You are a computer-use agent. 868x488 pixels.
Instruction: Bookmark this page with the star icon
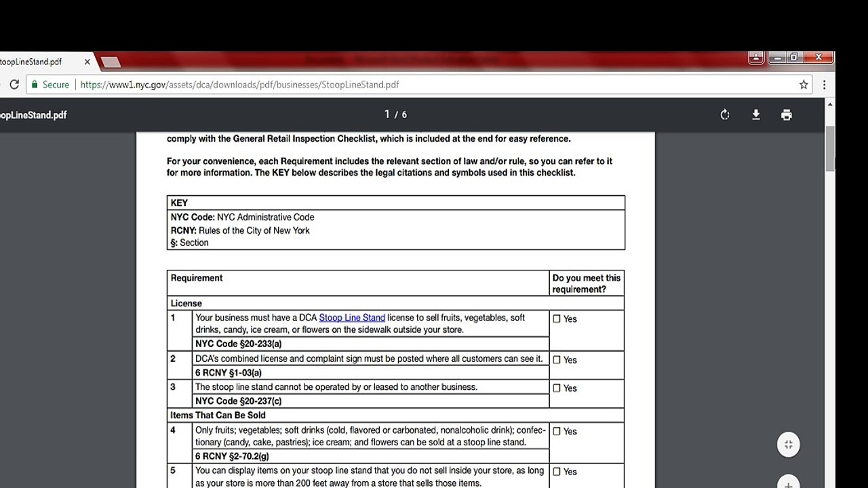click(x=804, y=85)
